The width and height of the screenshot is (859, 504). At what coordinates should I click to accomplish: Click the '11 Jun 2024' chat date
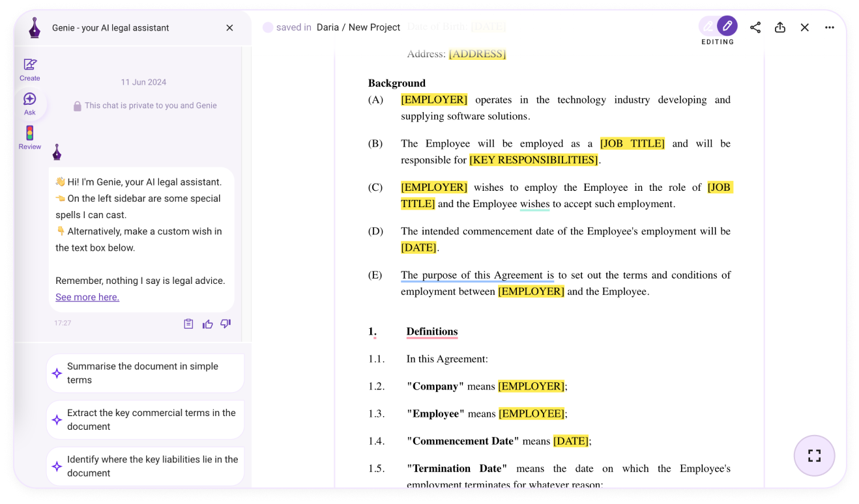(143, 82)
